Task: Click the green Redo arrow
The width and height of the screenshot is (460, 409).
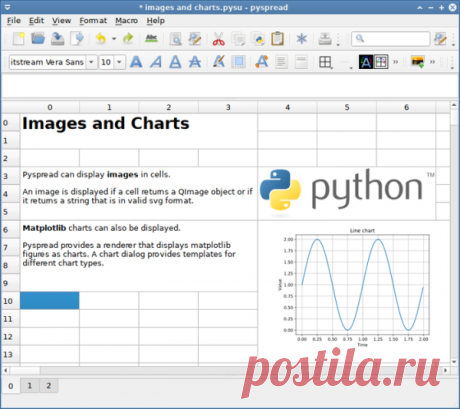Action: [128, 39]
